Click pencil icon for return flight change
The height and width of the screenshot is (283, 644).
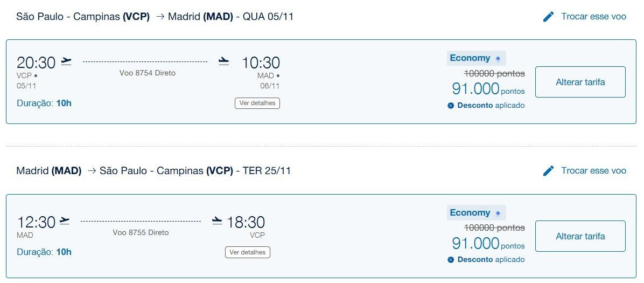[x=548, y=171]
